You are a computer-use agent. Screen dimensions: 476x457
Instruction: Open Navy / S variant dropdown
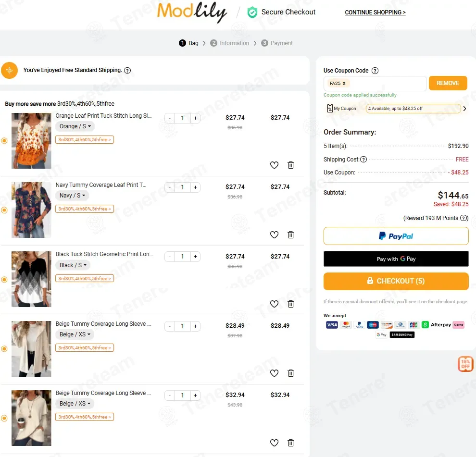pos(72,196)
